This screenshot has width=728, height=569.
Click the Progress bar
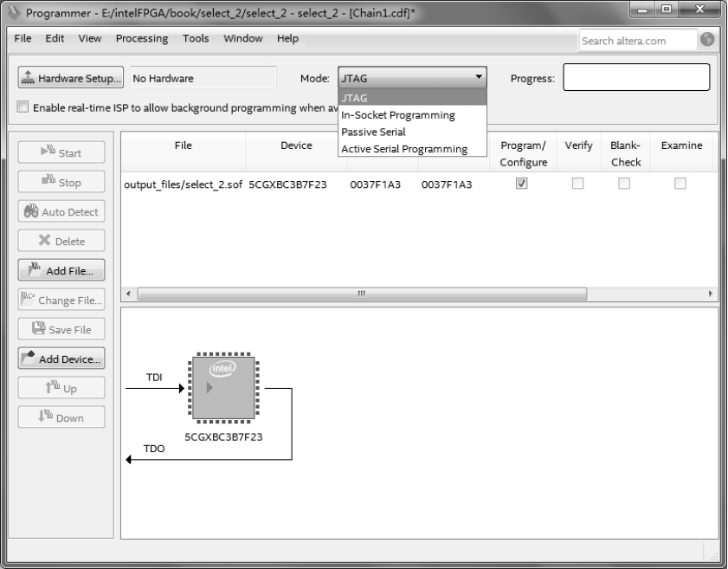[x=636, y=77]
